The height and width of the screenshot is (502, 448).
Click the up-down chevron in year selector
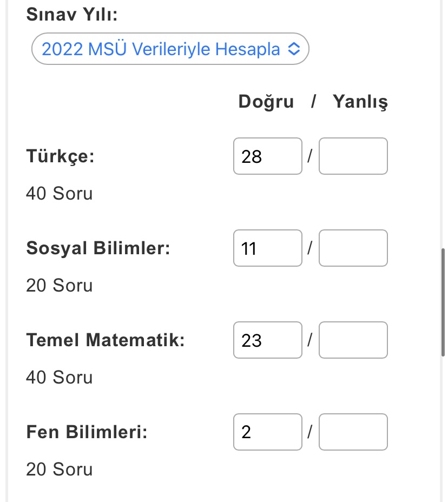(293, 49)
